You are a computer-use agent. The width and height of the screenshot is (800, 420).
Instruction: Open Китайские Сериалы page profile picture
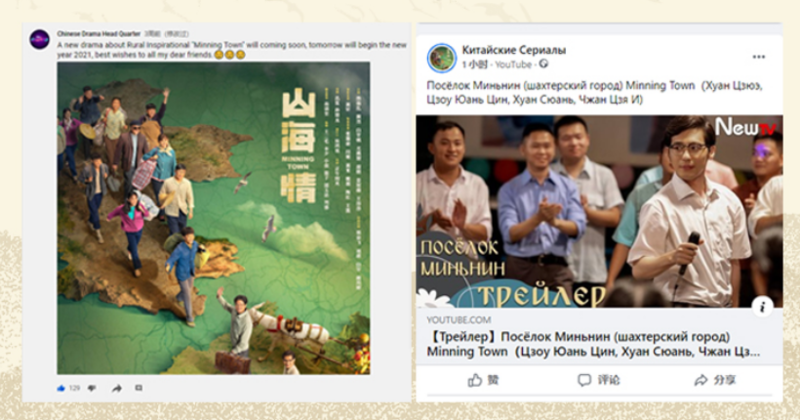pos(441,58)
